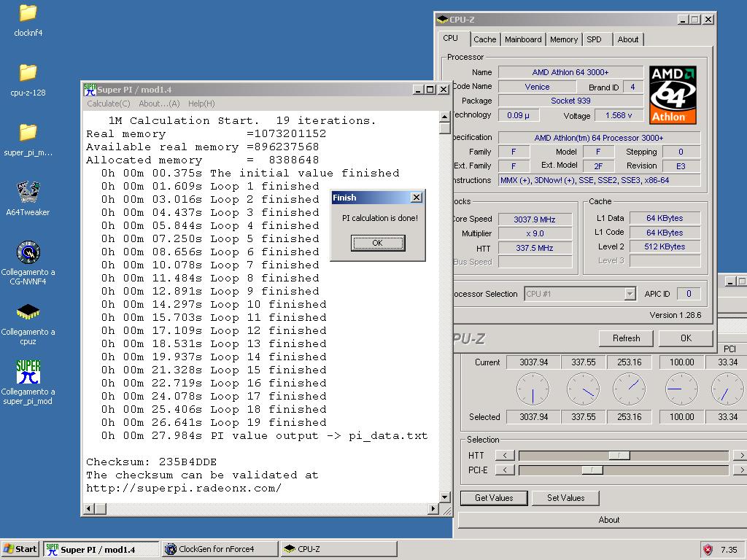Click OK in the Finish dialog
Screen dimensions: 747x560
coord(378,243)
